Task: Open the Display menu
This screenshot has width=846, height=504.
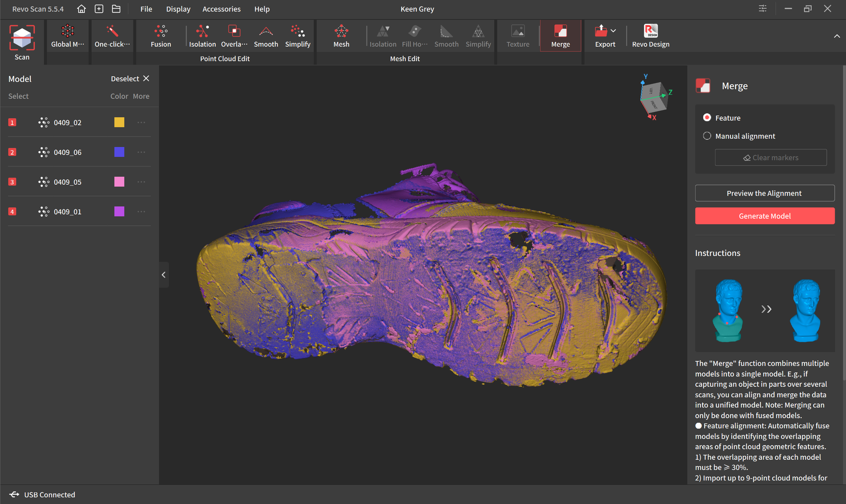Action: (178, 9)
